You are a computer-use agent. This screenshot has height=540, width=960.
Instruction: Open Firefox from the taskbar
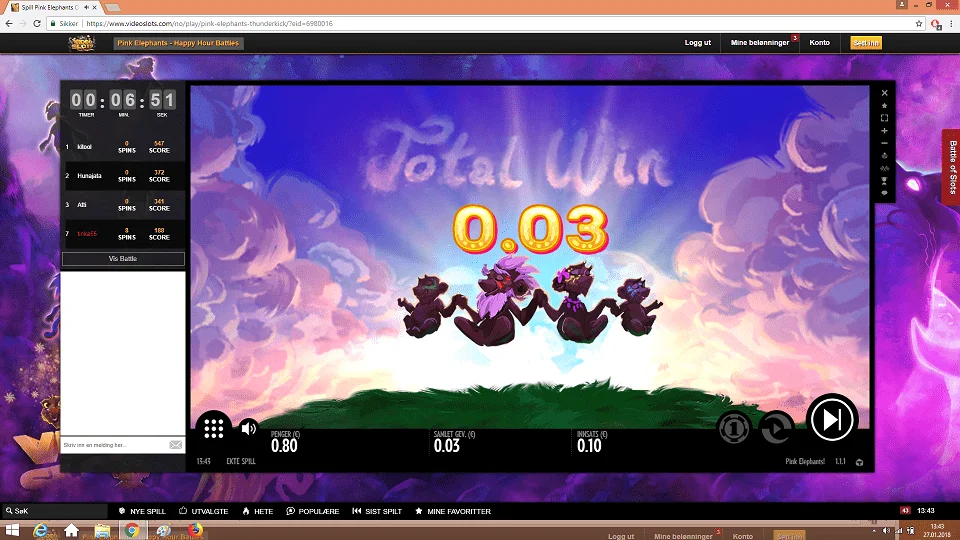tap(195, 530)
